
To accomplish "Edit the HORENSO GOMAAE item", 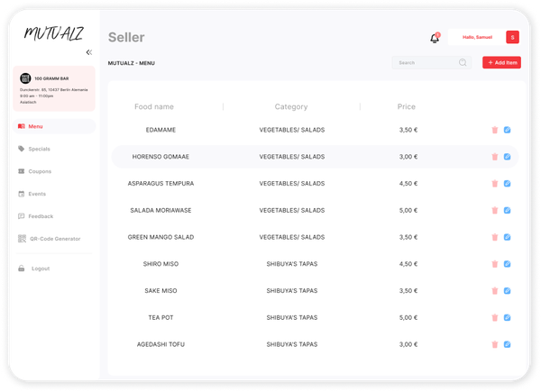I will click(508, 157).
